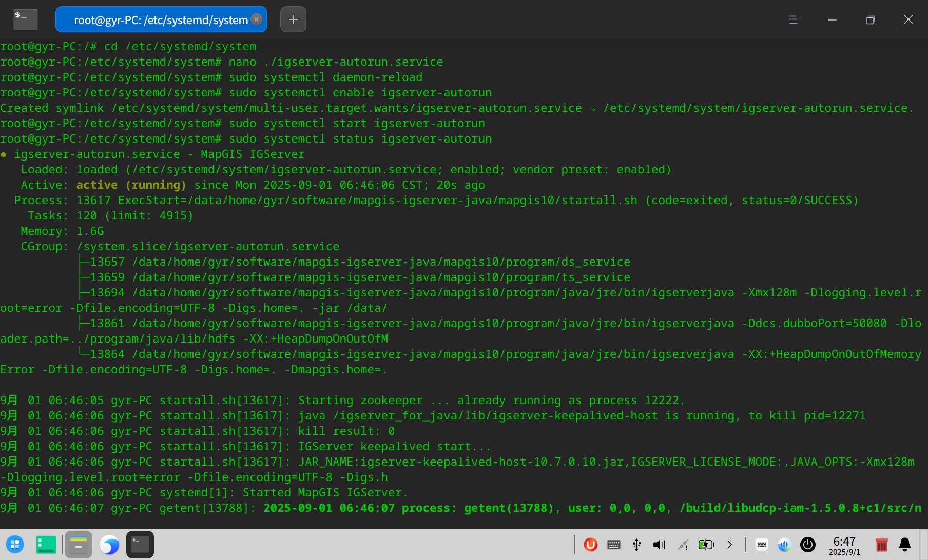The width and height of the screenshot is (928, 560).
Task: Click 'IGServer keepalived start...' log line
Action: (x=246, y=446)
